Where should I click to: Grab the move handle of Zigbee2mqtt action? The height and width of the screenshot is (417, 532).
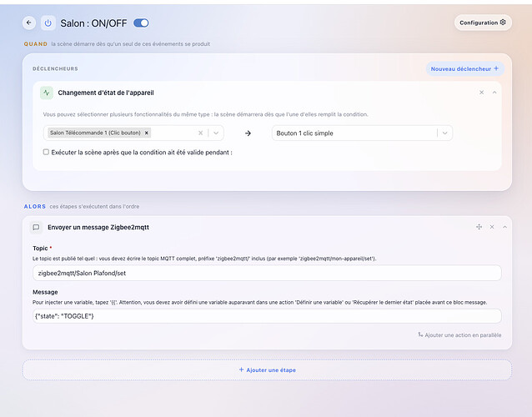(479, 227)
